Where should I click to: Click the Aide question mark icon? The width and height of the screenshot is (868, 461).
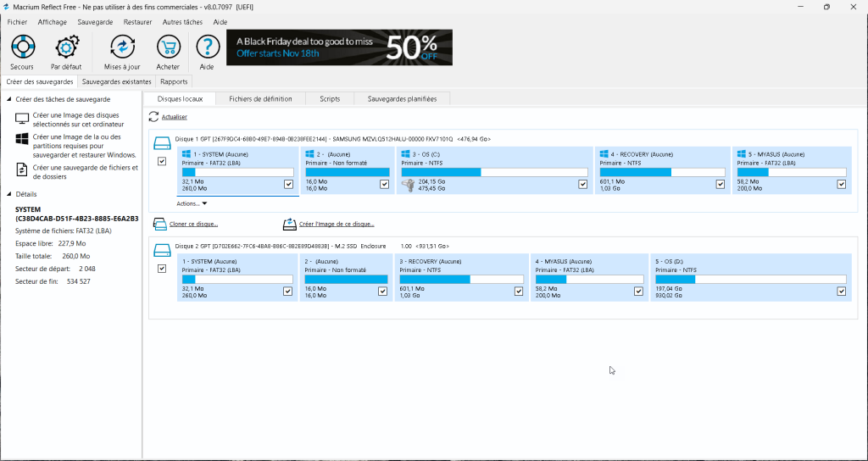point(207,47)
